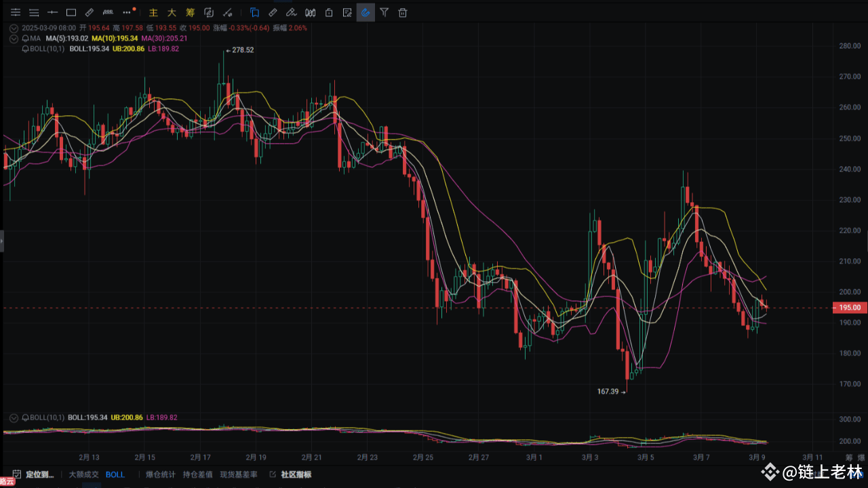Open the candlestick chart type icon
Image resolution: width=868 pixels, height=488 pixels.
[311, 12]
